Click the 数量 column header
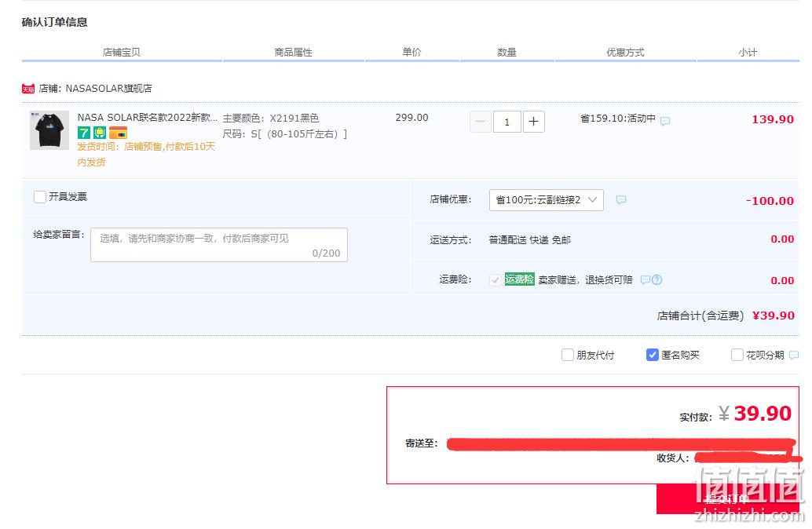Viewport: 812px width, 529px height. point(507,53)
